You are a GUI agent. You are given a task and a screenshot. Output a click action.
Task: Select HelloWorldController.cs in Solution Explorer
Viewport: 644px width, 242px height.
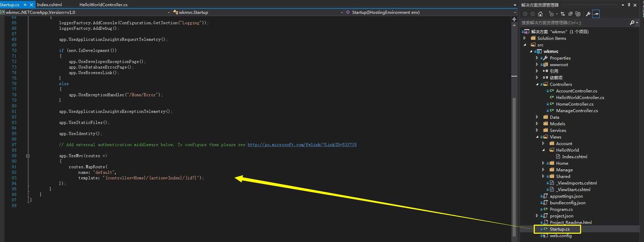(580, 97)
